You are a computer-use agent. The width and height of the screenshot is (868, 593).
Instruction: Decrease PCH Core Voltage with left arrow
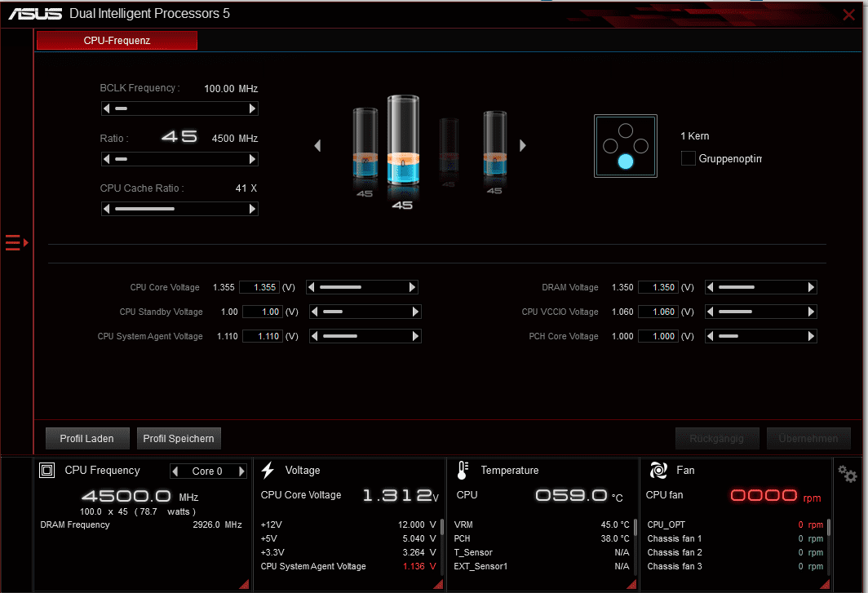coord(711,336)
